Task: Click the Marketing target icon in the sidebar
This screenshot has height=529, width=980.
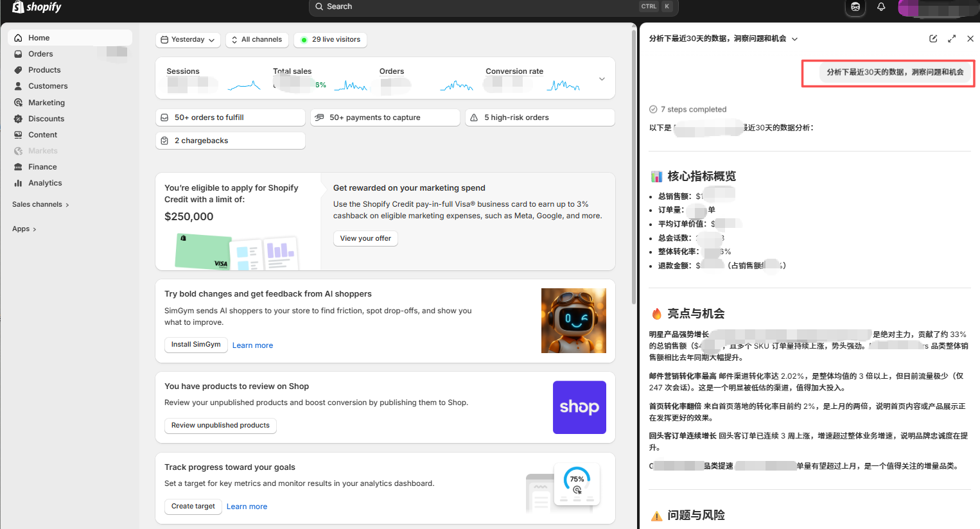Action: 18,103
